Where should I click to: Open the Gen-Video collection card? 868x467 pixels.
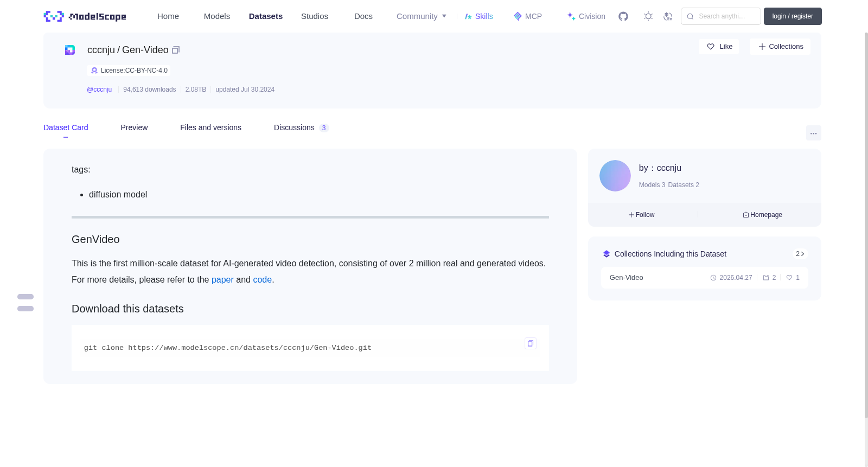(704, 278)
